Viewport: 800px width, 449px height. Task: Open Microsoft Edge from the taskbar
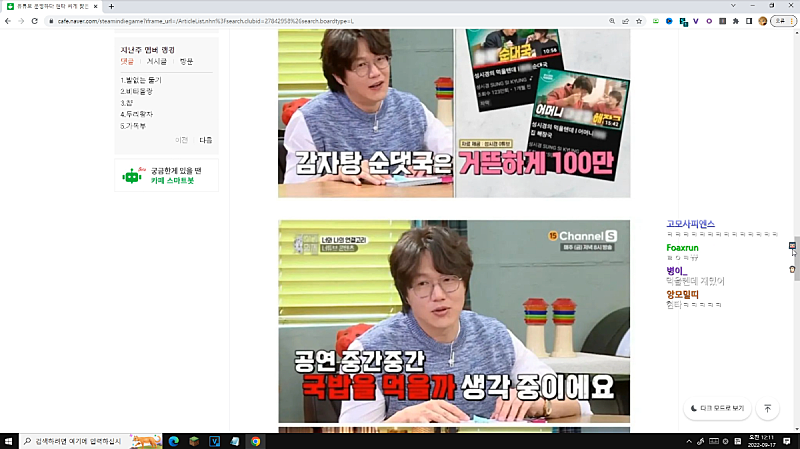(173, 441)
